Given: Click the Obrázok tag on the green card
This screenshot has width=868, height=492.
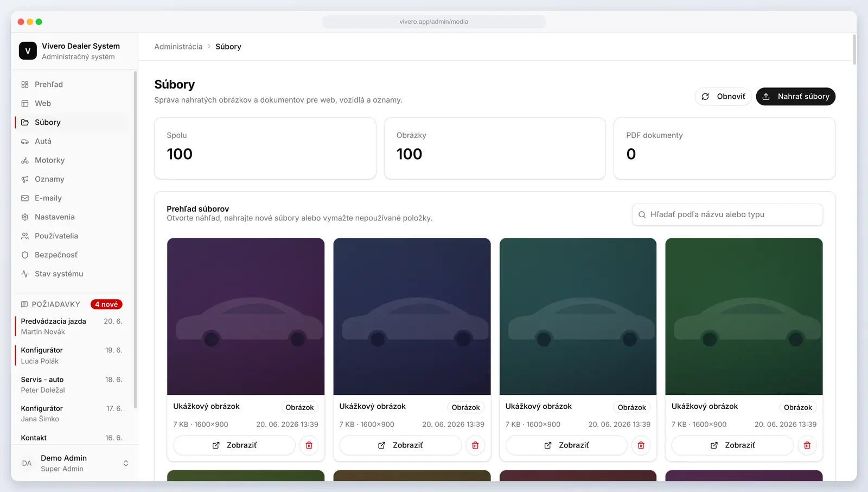Looking at the screenshot, I should point(798,407).
